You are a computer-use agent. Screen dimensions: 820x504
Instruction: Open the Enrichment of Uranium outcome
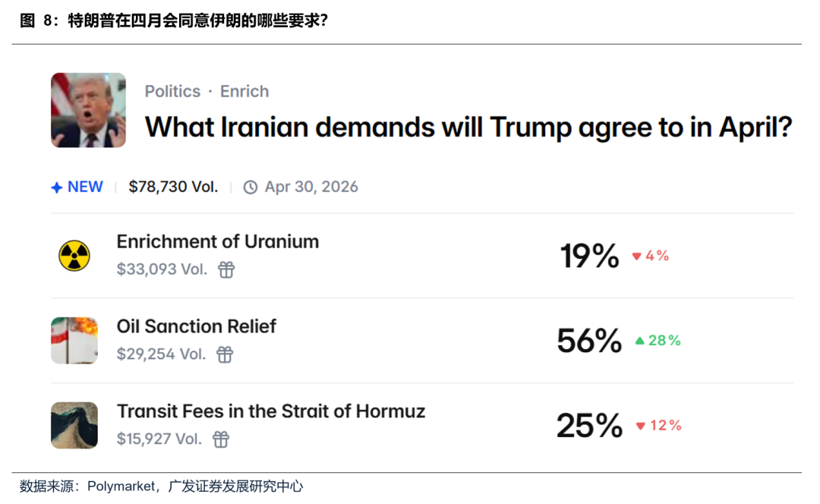[x=217, y=241]
